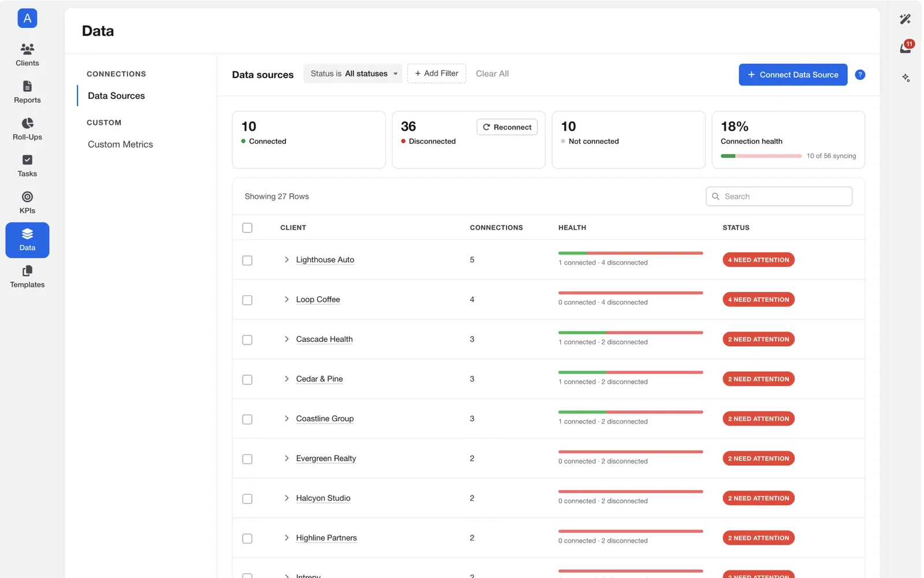
Task: Open the Clients section icon
Action: pyautogui.click(x=27, y=49)
